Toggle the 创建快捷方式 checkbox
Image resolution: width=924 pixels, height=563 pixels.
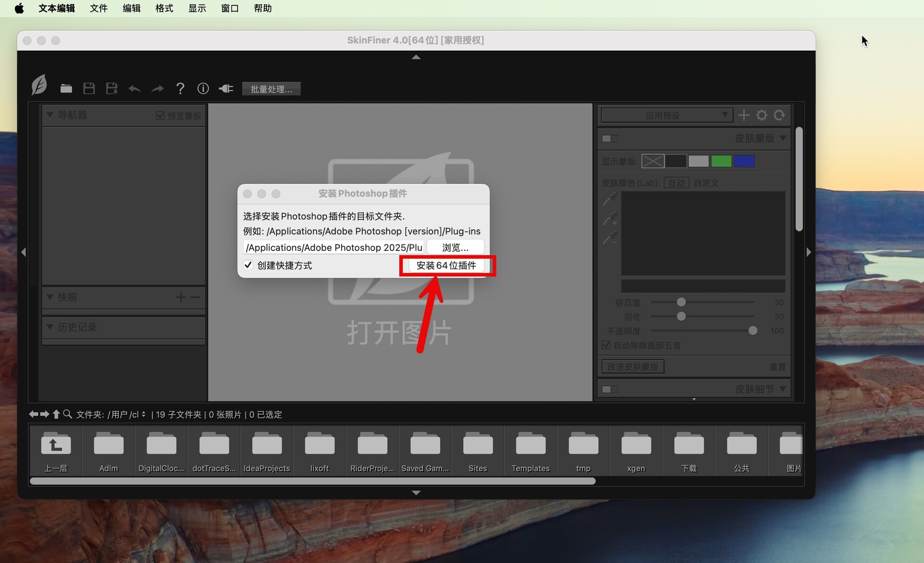click(x=248, y=265)
